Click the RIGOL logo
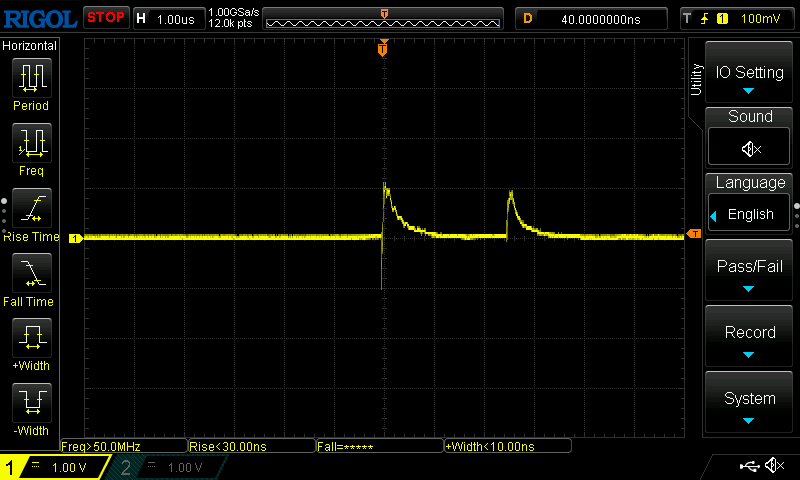The height and width of the screenshot is (480, 800). pos(39,18)
